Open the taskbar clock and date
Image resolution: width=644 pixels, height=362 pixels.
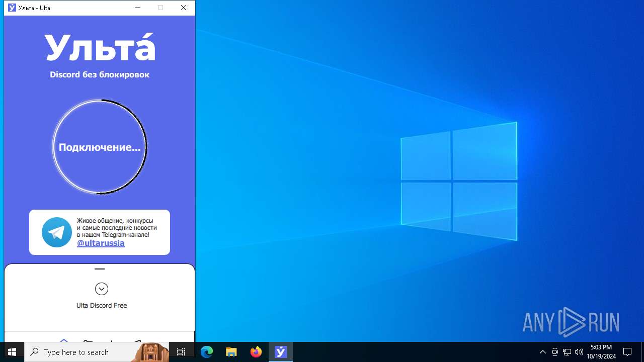click(x=601, y=352)
